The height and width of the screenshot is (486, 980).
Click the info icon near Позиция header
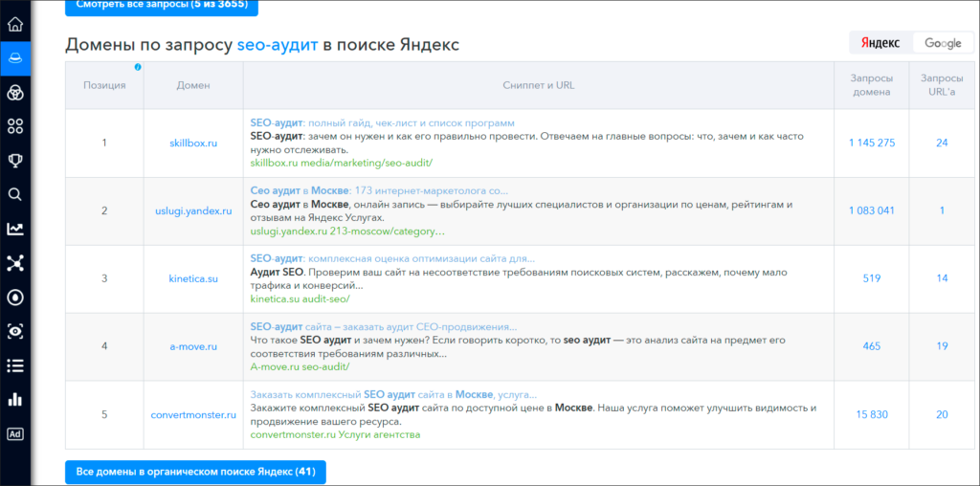138,67
